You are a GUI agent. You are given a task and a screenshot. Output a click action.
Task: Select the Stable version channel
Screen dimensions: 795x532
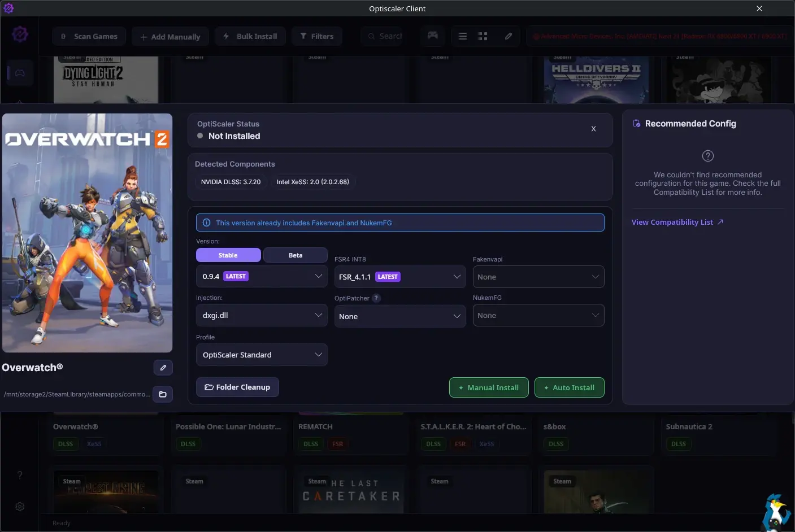point(228,255)
